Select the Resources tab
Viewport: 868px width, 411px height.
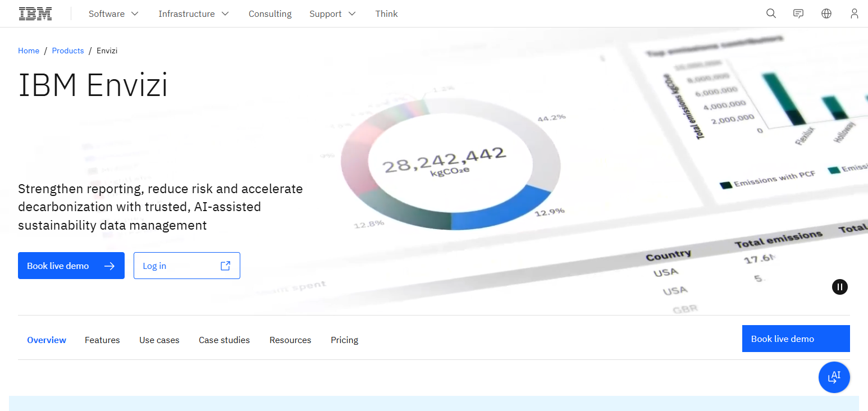coord(290,340)
